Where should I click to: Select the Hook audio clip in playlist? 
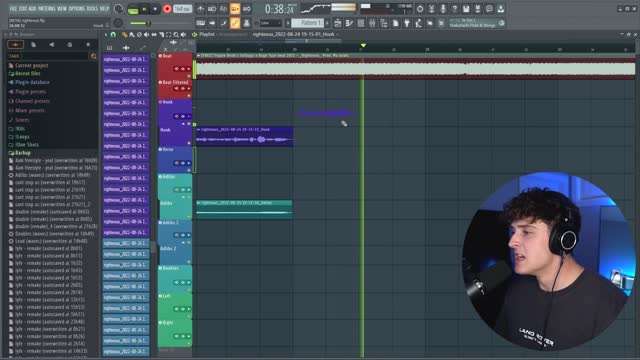(x=244, y=136)
